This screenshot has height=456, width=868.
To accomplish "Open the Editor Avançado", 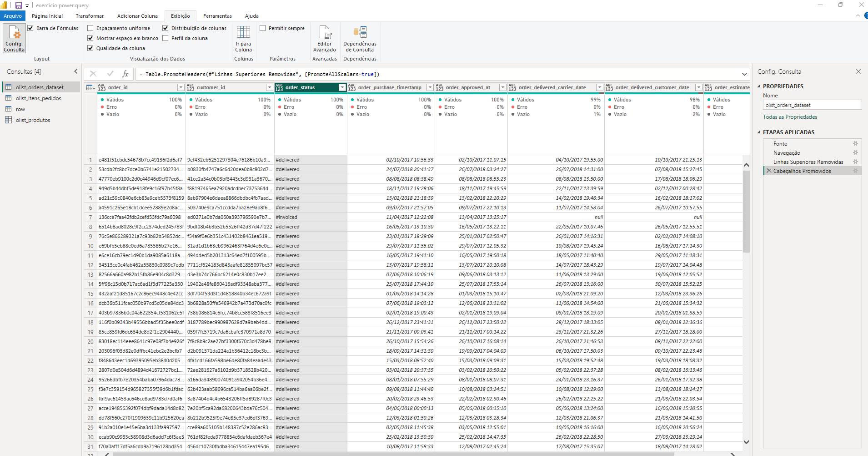I will 325,38.
